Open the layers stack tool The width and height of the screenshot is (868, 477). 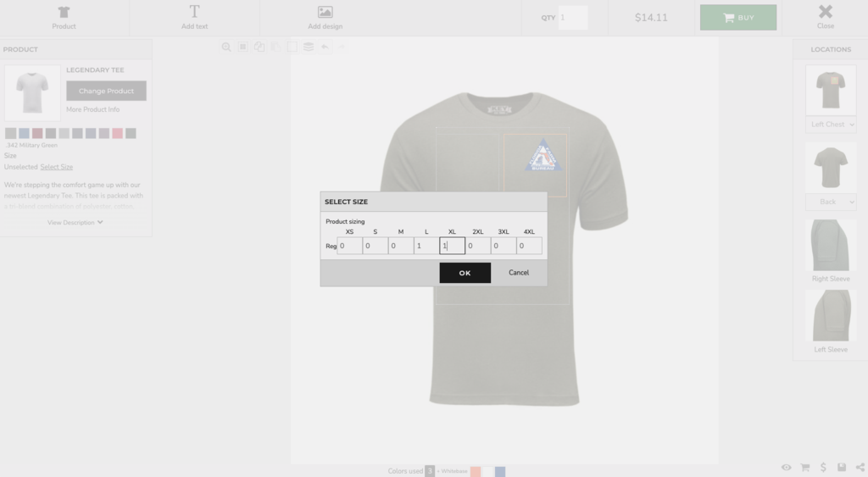tap(309, 47)
